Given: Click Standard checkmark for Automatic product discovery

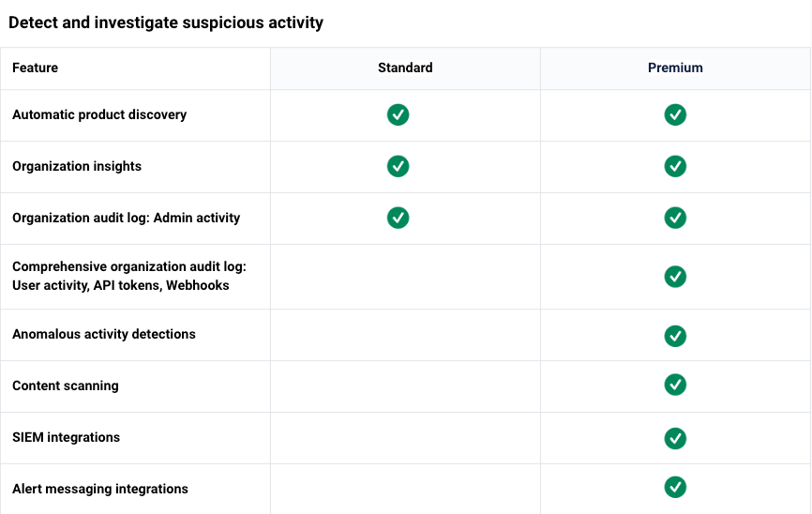Looking at the screenshot, I should 398,114.
